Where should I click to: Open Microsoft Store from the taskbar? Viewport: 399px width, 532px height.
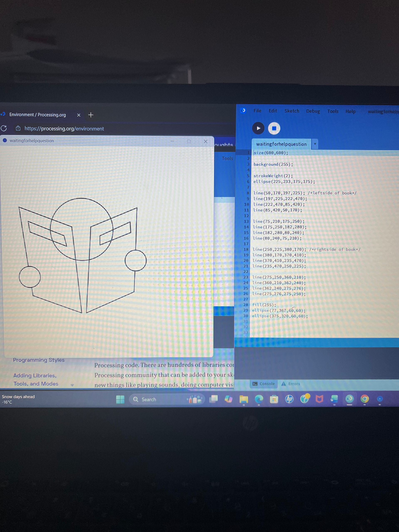(274, 399)
